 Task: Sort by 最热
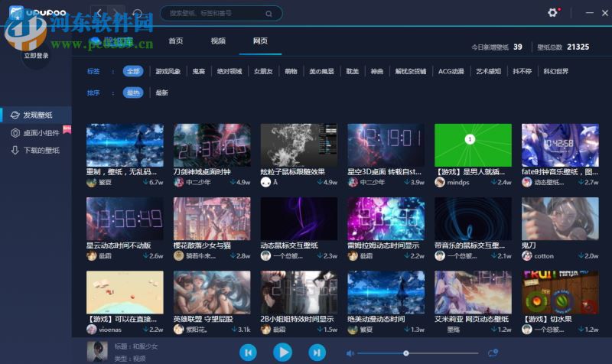tap(133, 93)
